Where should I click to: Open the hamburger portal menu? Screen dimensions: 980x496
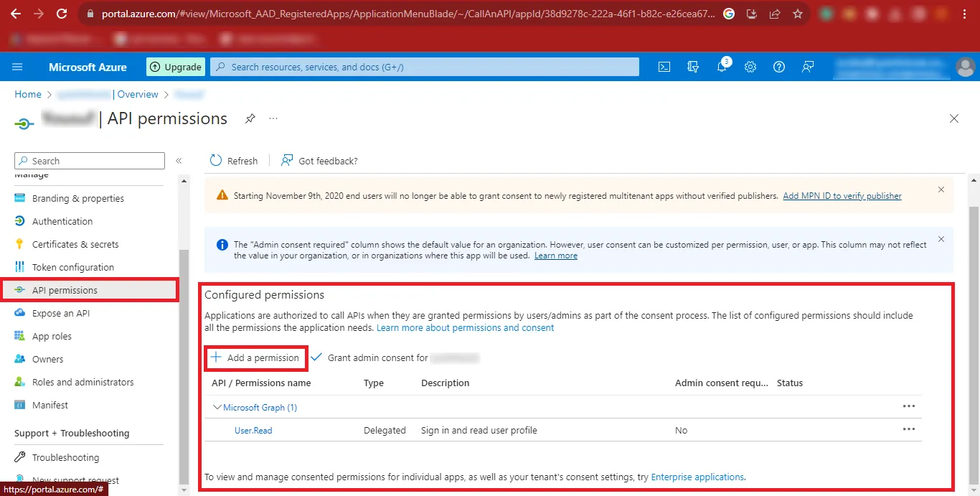(18, 67)
